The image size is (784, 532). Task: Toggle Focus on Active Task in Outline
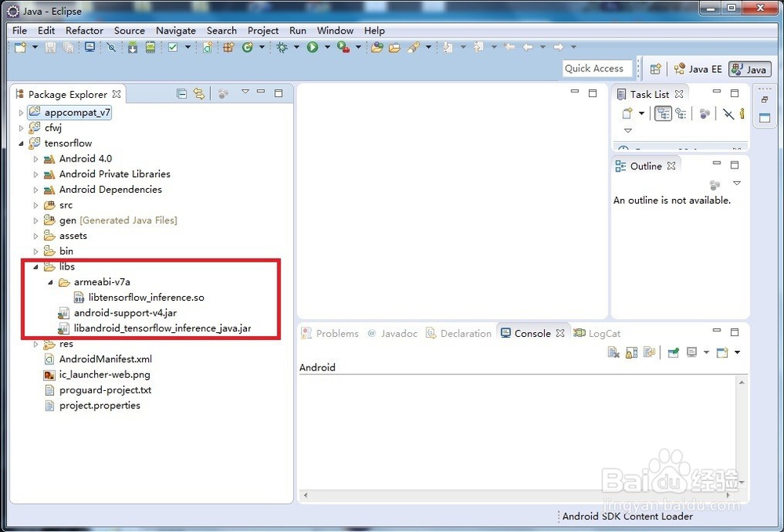(715, 186)
